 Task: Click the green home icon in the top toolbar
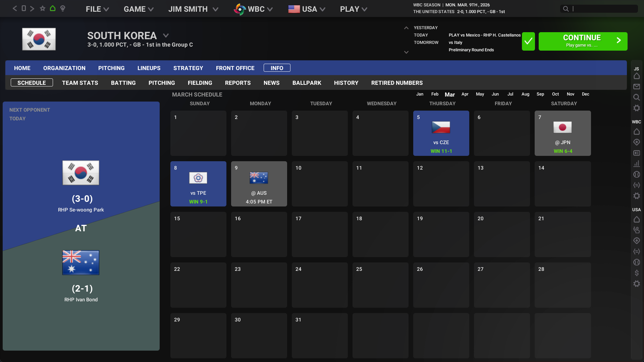pos(53,8)
